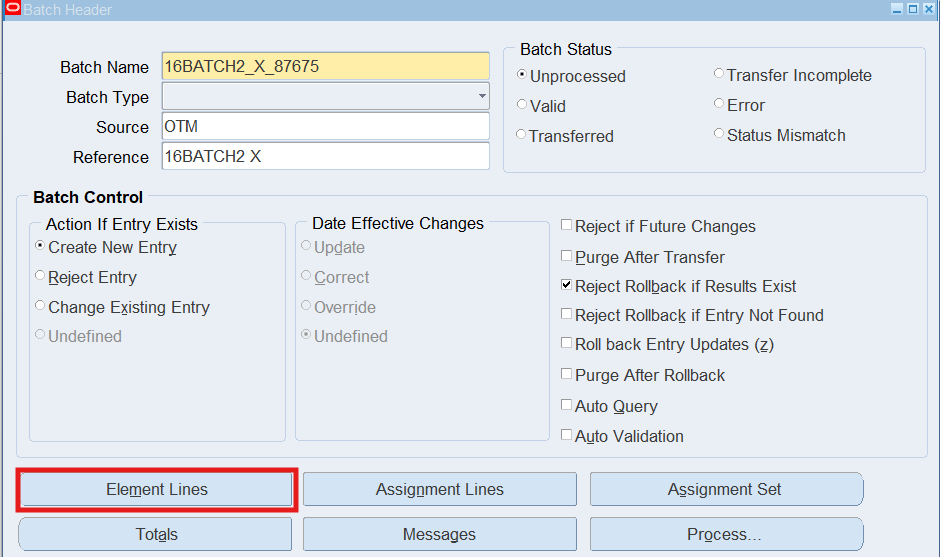Enable Reject if Future Changes checkbox
Screen dimensions: 940x557
(567, 226)
